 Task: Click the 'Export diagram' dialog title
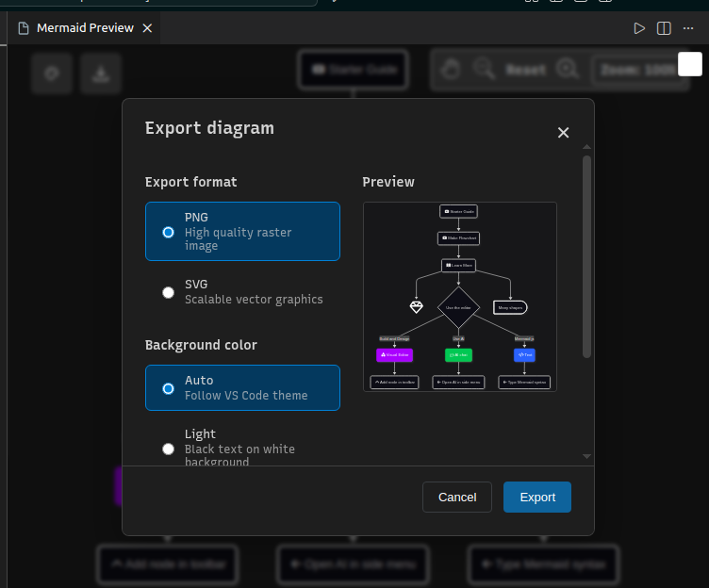click(x=209, y=128)
